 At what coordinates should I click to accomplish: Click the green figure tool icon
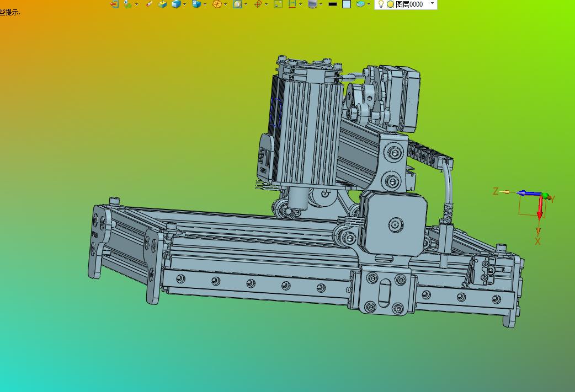click(127, 4)
